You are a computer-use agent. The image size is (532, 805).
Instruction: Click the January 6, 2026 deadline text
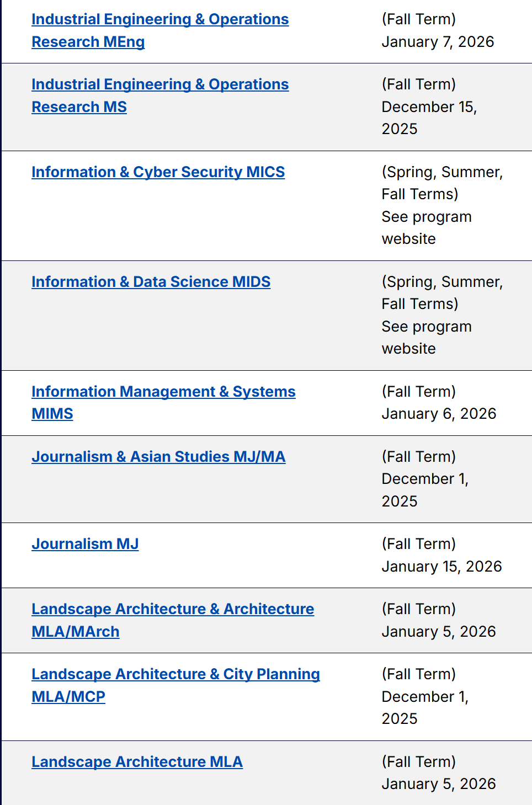click(439, 414)
